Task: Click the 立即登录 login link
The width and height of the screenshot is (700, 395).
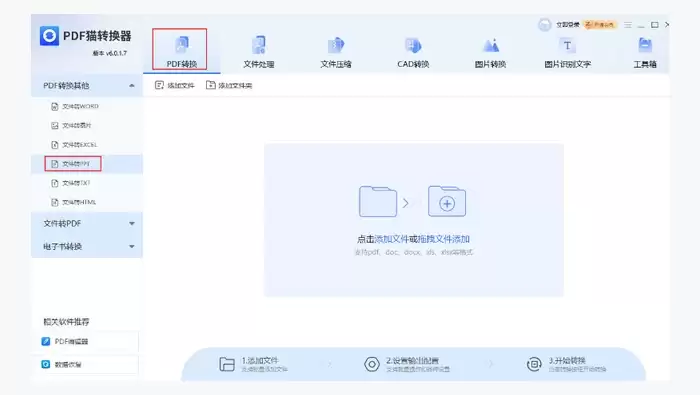Action: point(567,25)
